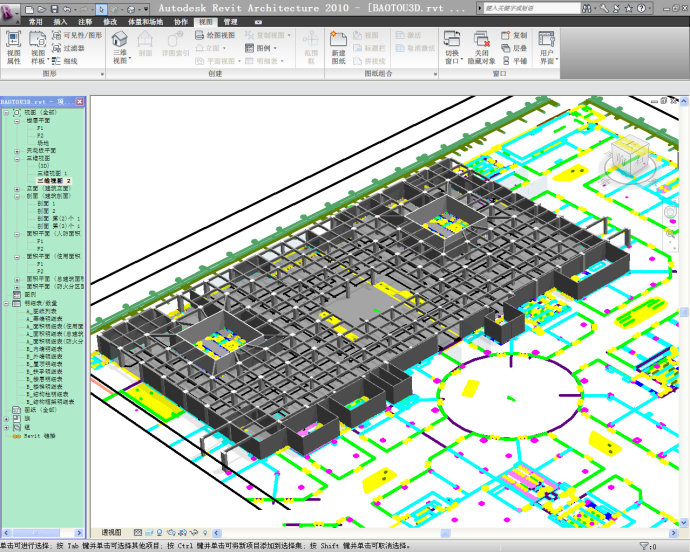This screenshot has width=690, height=552.
Task: Open the 图例 (Legend) dropdown
Action: pos(261,48)
